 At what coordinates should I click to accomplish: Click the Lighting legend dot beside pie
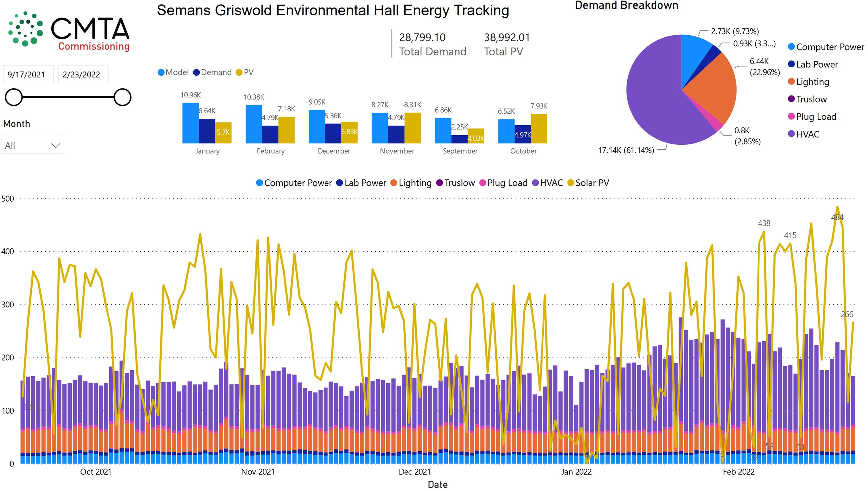(791, 82)
